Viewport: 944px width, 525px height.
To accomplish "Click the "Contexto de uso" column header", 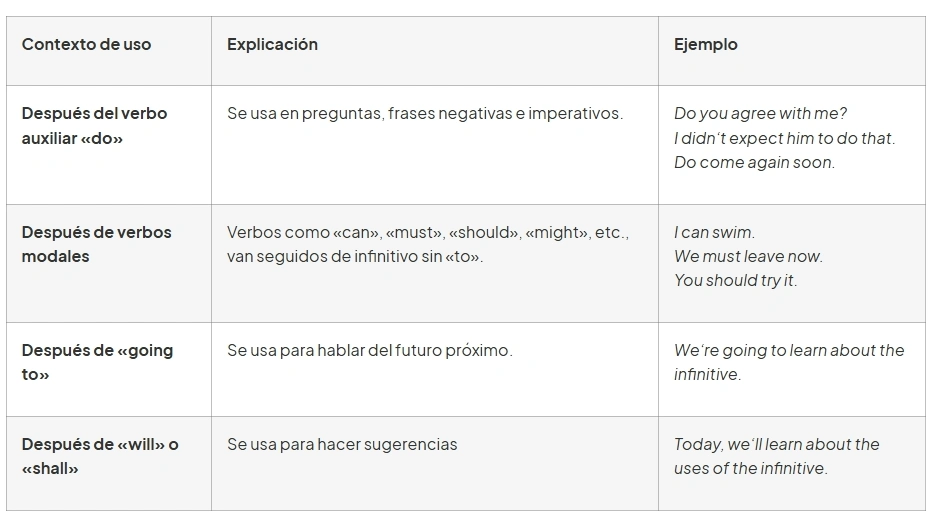I will (87, 45).
